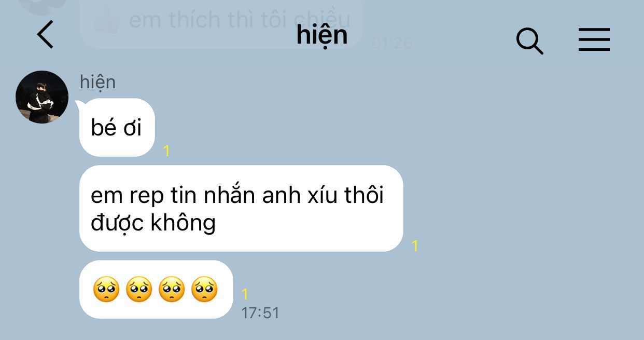The image size is (644, 340).
Task: Select the "bé ơi" message bubble
Action: (117, 128)
